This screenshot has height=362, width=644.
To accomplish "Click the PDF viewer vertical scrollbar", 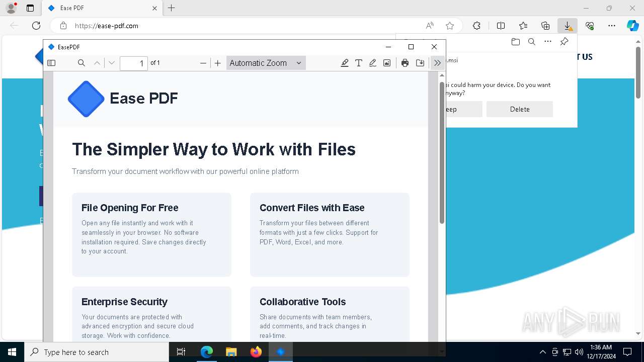I will coord(442,153).
